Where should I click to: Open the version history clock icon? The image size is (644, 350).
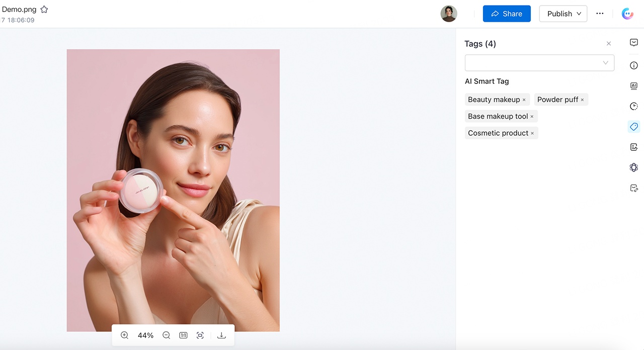634,106
